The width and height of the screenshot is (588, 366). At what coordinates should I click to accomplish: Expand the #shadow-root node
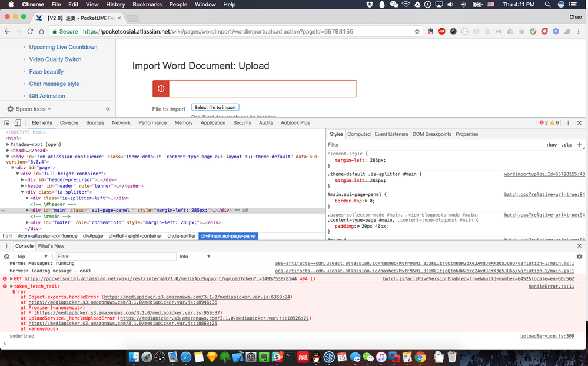point(8,144)
